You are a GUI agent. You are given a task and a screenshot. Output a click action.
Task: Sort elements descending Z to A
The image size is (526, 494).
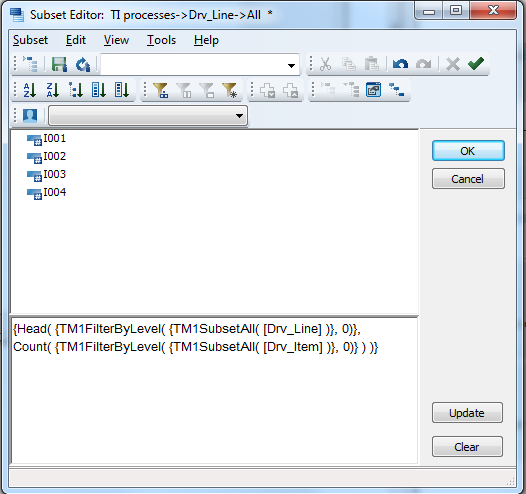[x=53, y=90]
